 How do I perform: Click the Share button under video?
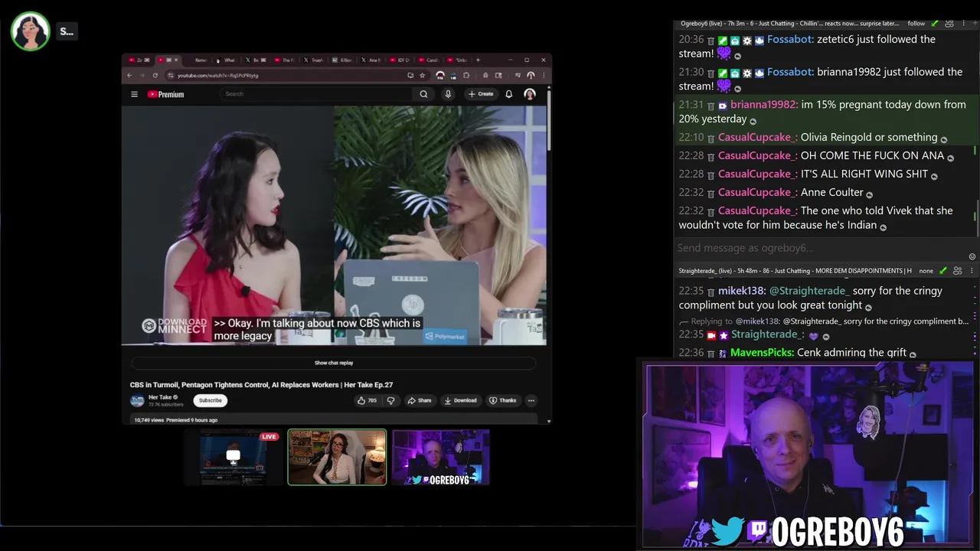[x=420, y=400]
